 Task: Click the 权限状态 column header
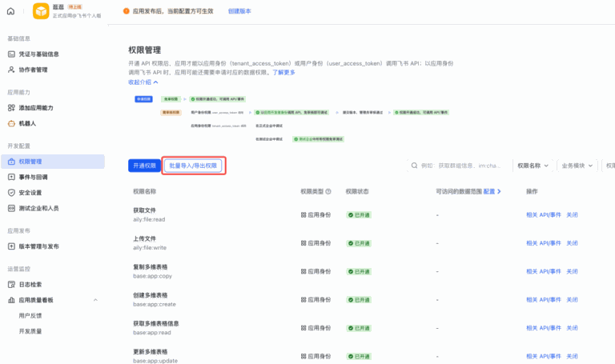tap(357, 191)
